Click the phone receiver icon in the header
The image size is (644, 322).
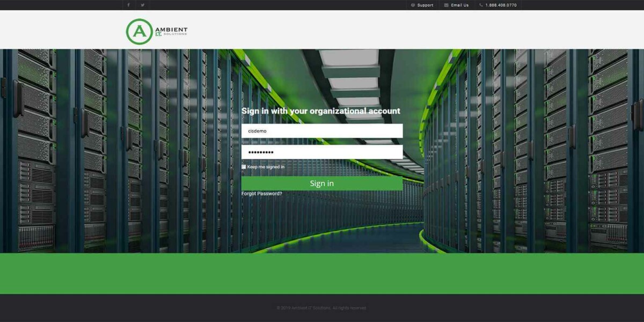480,5
